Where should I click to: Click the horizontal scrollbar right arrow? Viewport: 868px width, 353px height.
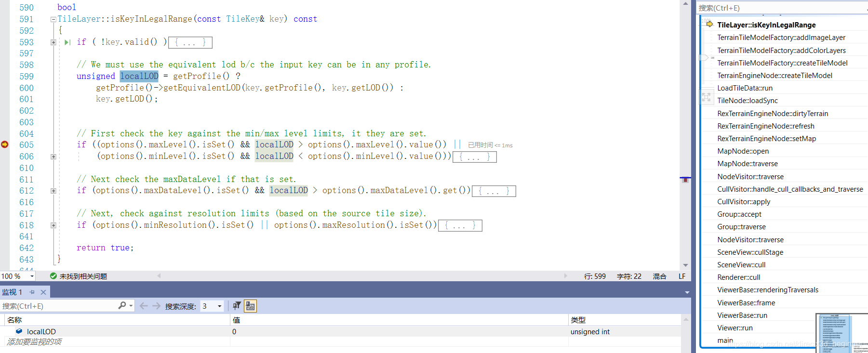click(566, 276)
